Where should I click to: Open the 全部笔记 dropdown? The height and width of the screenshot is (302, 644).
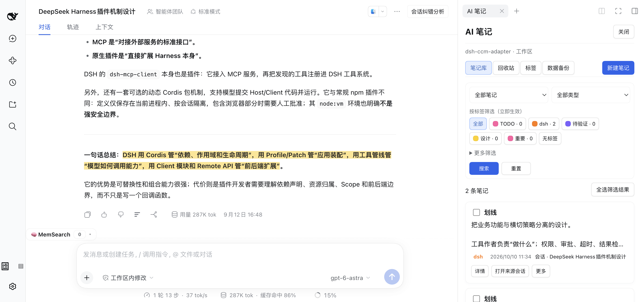click(509, 95)
